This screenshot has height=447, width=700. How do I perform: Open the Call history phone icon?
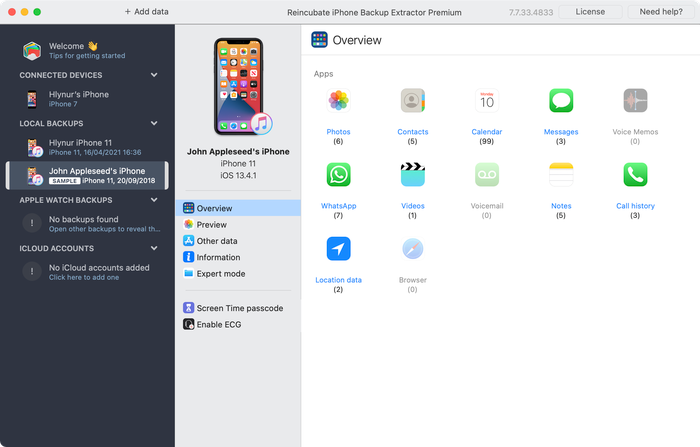click(x=635, y=175)
